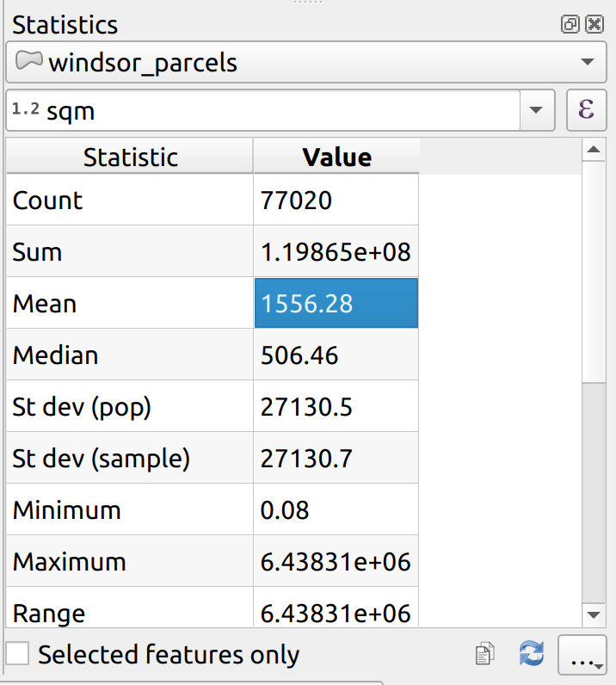Open the sqm field dropdown arrow
Image resolution: width=616 pixels, height=685 pixels.
(x=536, y=111)
